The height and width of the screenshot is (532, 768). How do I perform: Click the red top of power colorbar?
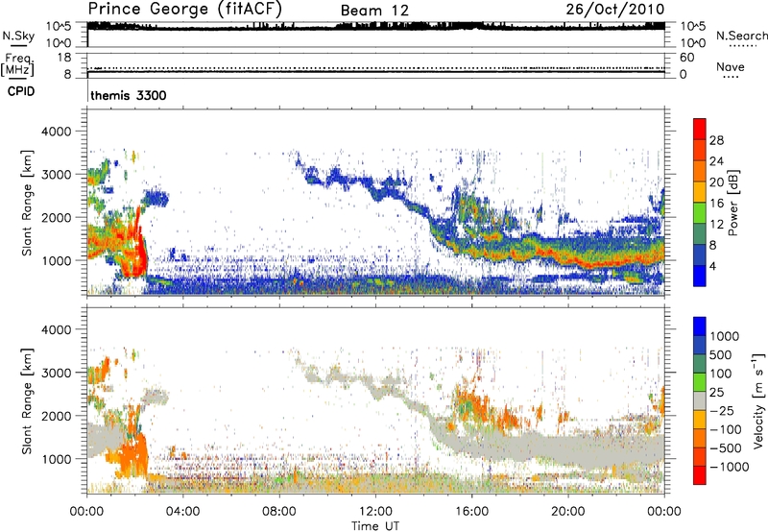click(x=700, y=129)
